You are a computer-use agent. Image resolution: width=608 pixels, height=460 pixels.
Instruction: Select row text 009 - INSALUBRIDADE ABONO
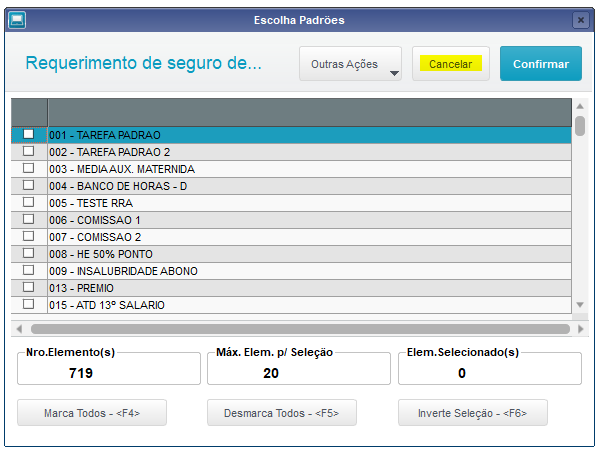(123, 272)
